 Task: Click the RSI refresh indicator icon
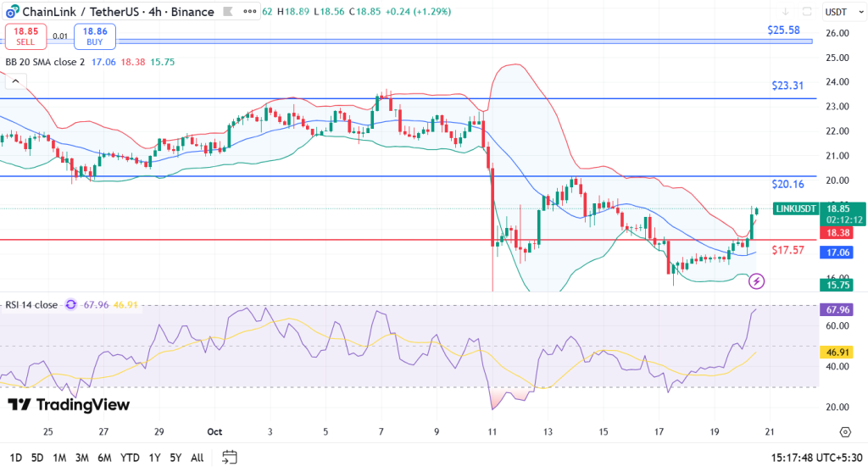pos(71,305)
